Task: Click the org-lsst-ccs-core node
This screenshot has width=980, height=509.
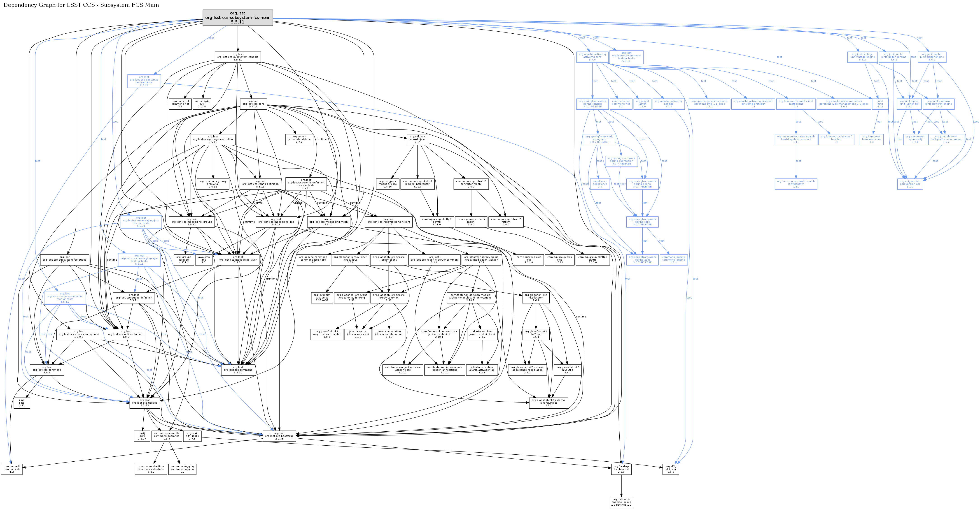Action: 253,104
